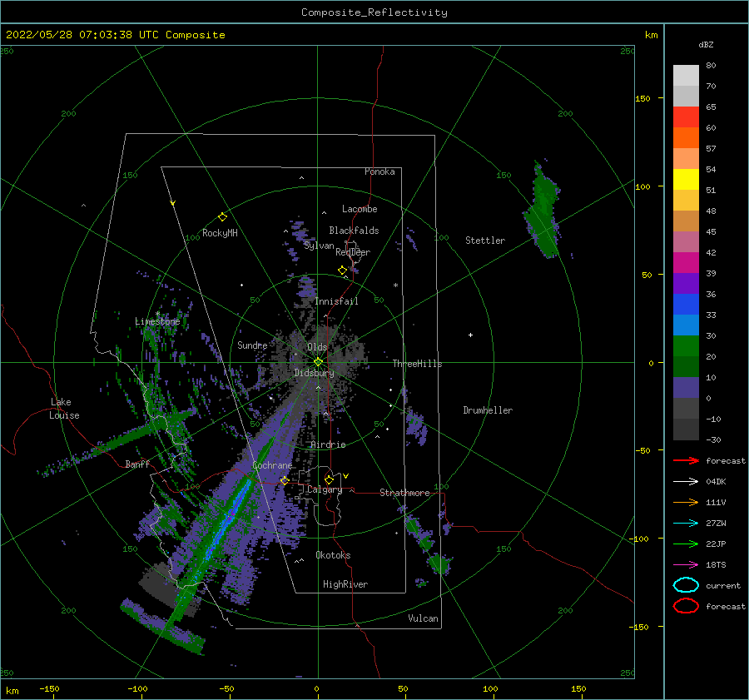Click the Lake Louise label
Image resolution: width=749 pixels, height=700 pixels.
pos(64,409)
